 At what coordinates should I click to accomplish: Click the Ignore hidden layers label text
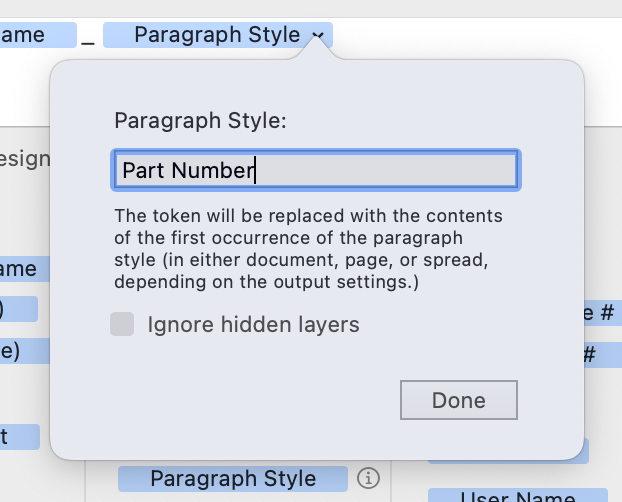pyautogui.click(x=253, y=324)
